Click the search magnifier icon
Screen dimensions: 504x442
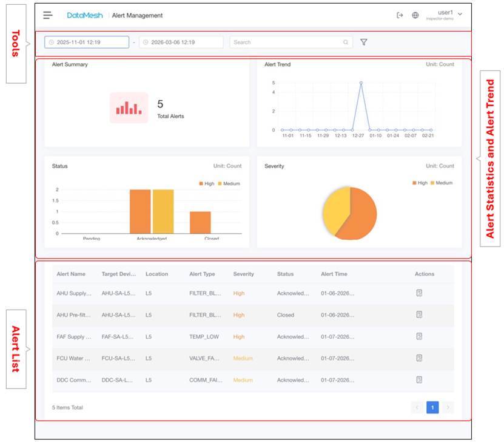coord(346,42)
